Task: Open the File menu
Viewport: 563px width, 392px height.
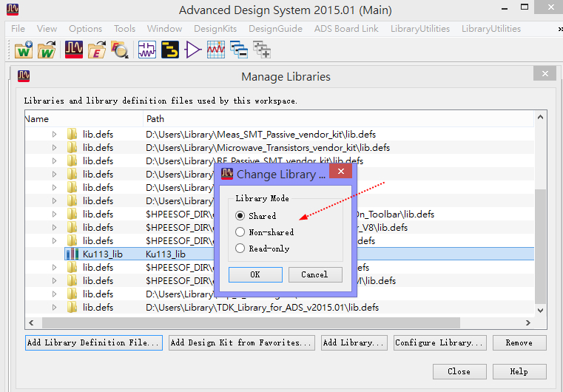Action: (18, 29)
